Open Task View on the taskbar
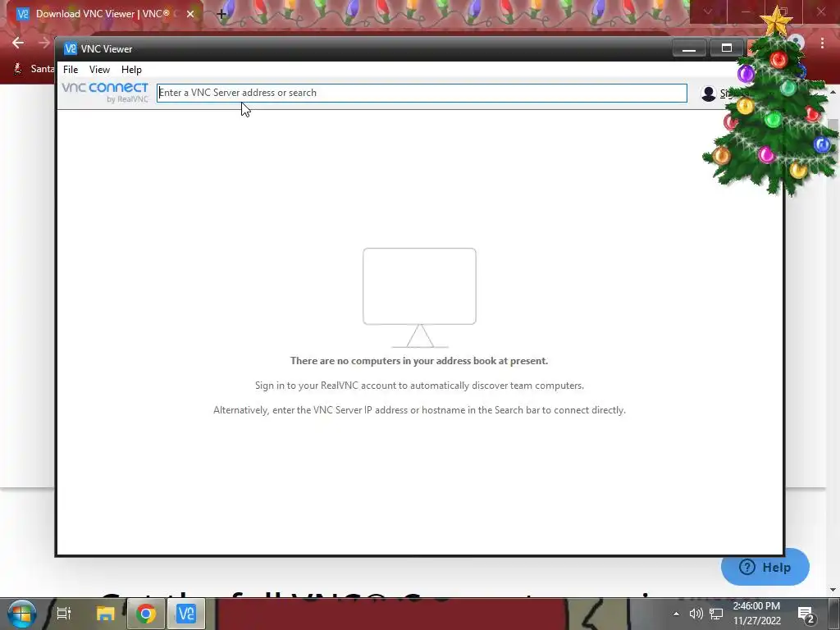The image size is (840, 630). pyautogui.click(x=64, y=614)
